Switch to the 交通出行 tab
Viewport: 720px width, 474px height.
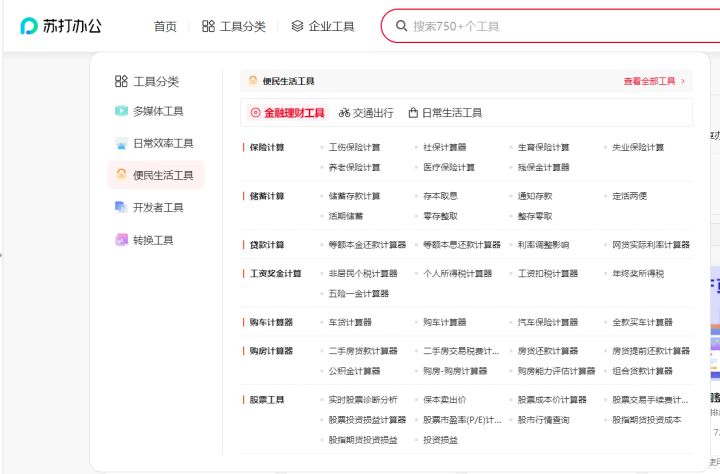[x=366, y=113]
